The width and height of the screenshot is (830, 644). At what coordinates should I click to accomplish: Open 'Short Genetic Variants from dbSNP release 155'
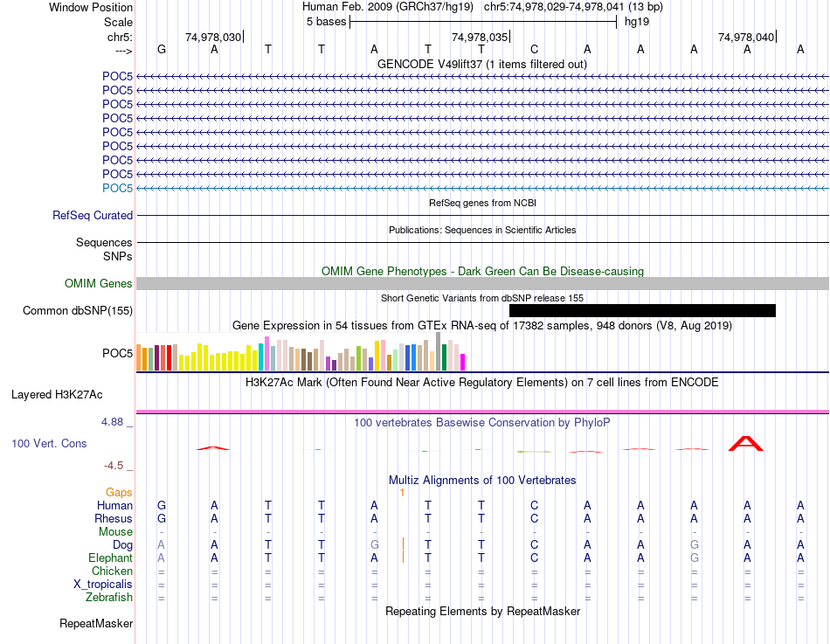tap(482, 298)
